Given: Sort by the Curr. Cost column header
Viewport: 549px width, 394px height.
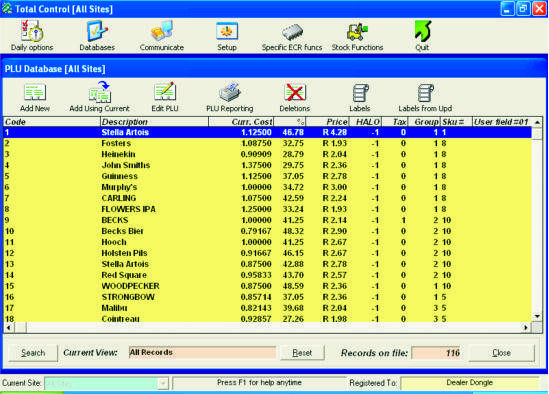Looking at the screenshot, I should click(x=241, y=122).
